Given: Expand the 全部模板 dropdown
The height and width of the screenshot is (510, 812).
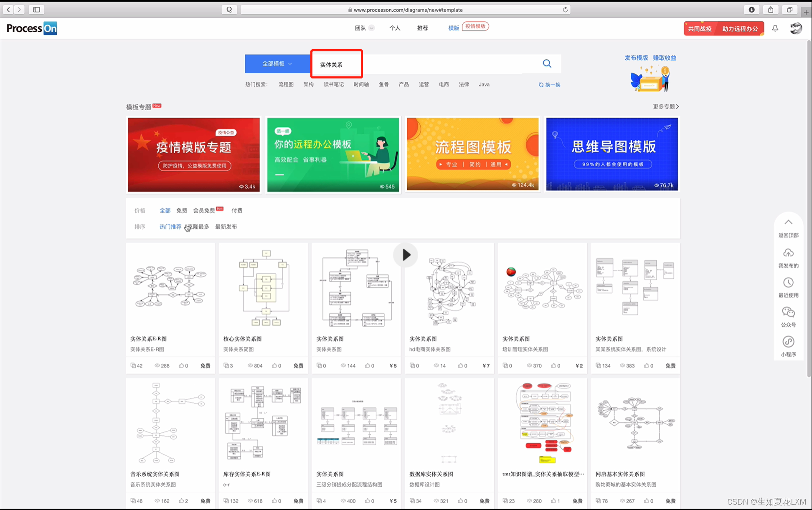Looking at the screenshot, I should tap(277, 63).
